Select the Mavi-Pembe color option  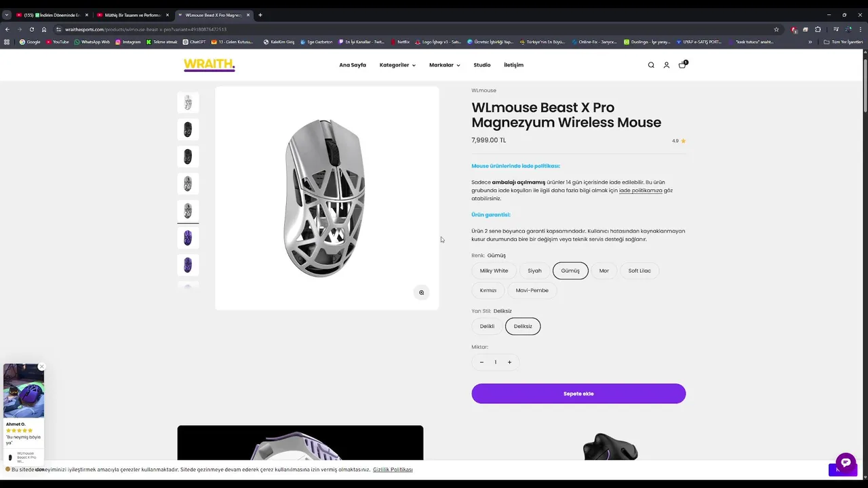[532, 291]
